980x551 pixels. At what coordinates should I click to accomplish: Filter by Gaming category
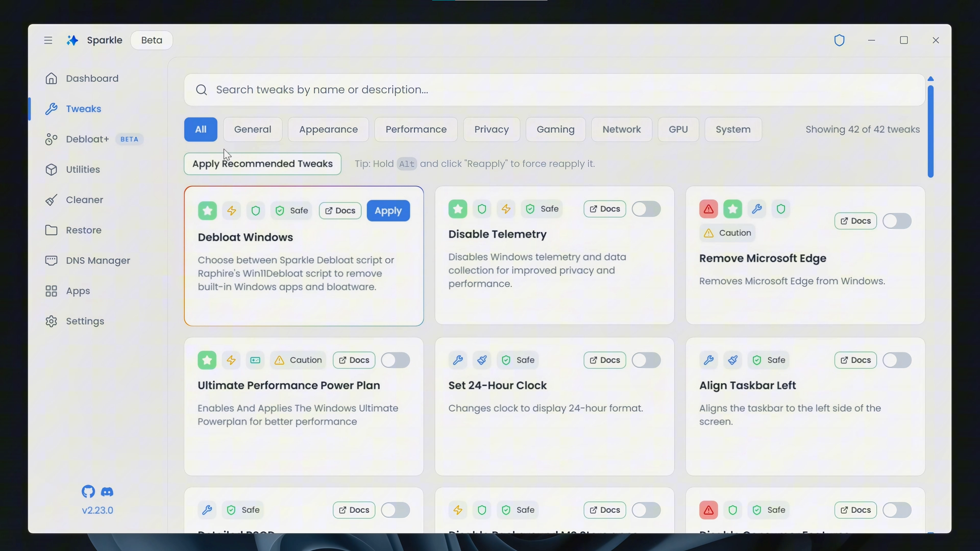[555, 129]
